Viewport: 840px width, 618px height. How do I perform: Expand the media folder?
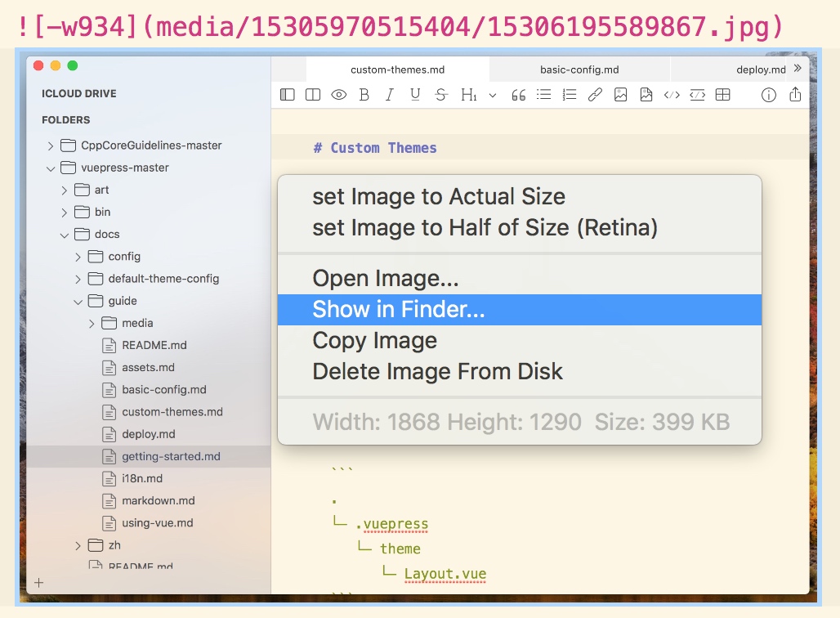pyautogui.click(x=92, y=324)
